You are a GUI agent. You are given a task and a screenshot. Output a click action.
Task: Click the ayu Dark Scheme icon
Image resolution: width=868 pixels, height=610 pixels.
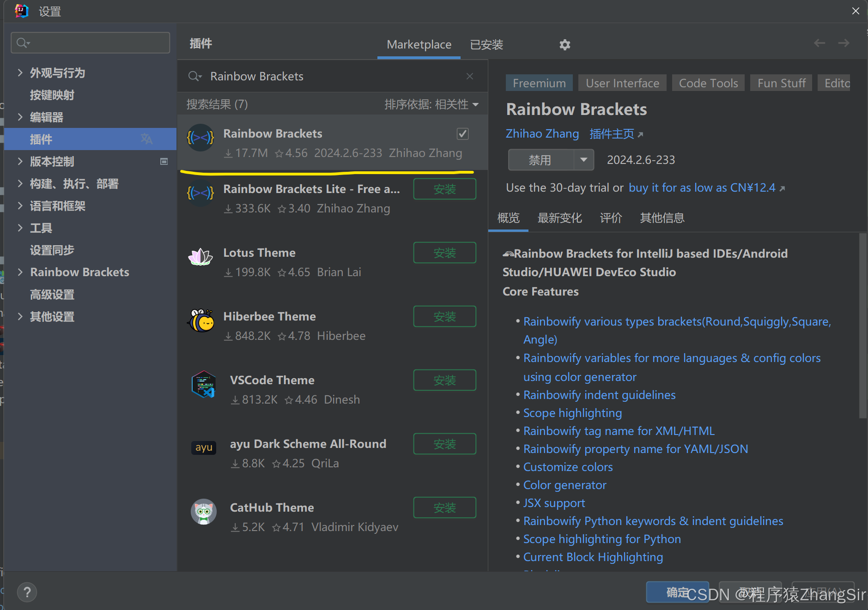coord(204,447)
